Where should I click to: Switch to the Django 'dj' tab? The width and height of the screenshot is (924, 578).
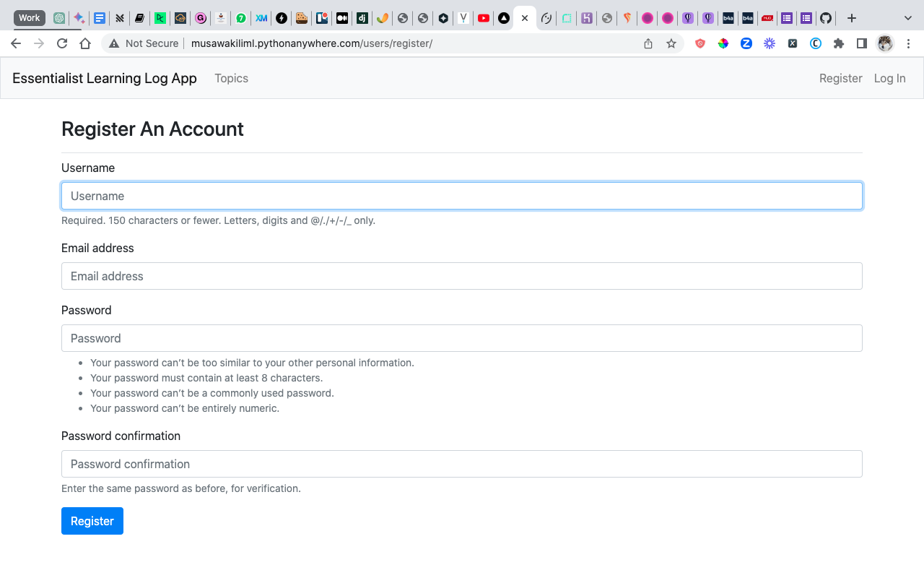pyautogui.click(x=362, y=17)
